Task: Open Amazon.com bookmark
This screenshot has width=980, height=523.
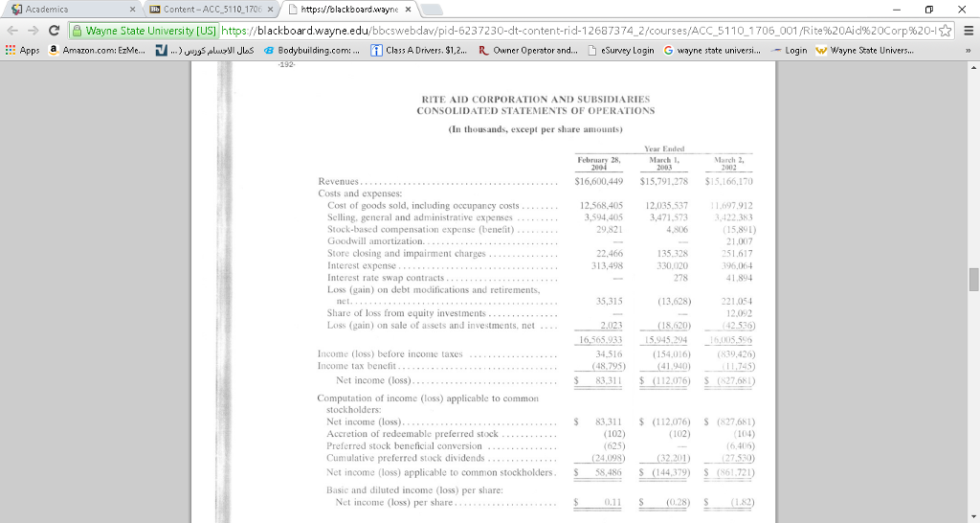Action: pos(97,50)
